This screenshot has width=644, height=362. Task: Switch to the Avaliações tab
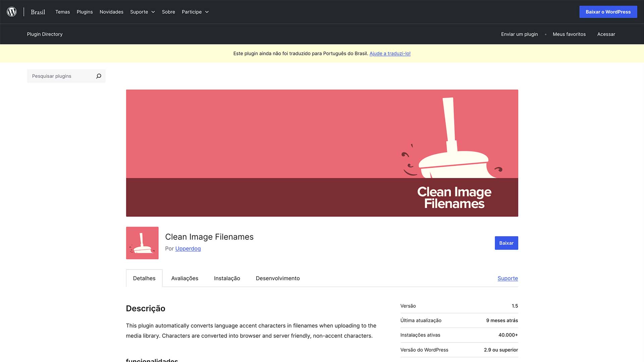[x=185, y=278]
